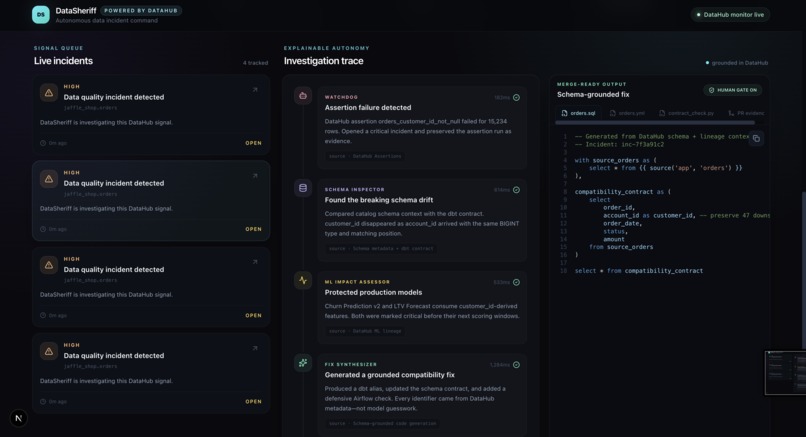This screenshot has width=806, height=437.
Task: Click the check mark on Schema Inspector step
Action: coord(516,190)
